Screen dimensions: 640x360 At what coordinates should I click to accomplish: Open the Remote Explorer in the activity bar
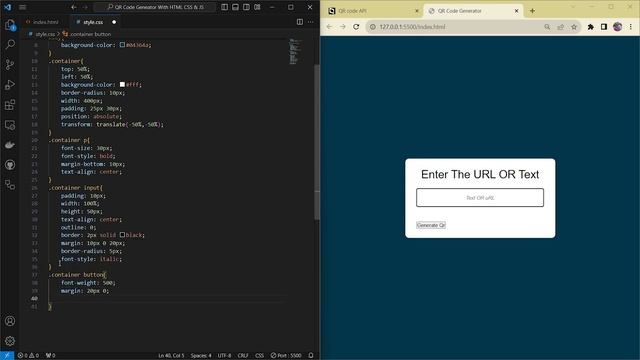point(10,125)
